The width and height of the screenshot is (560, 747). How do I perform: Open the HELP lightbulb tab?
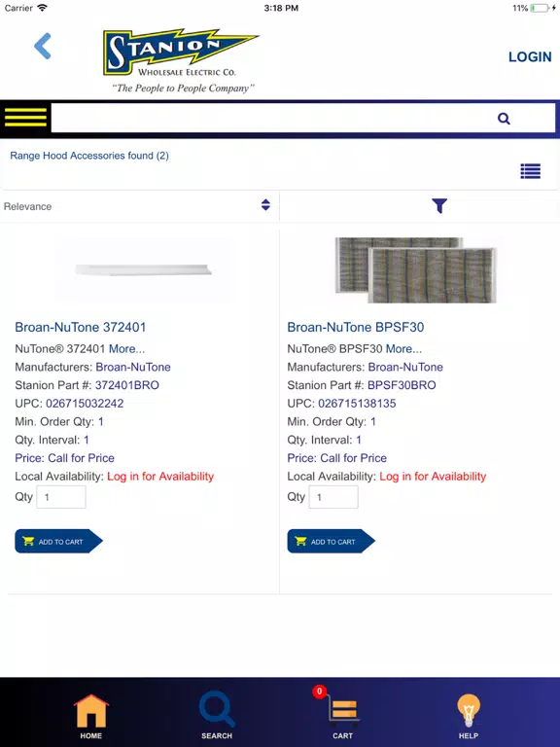[468, 716]
